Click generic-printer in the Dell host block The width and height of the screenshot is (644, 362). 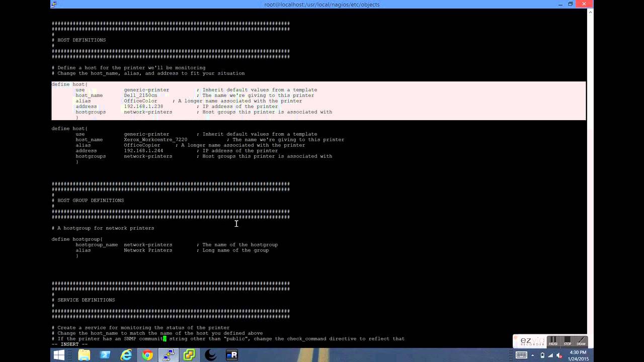pos(146,90)
